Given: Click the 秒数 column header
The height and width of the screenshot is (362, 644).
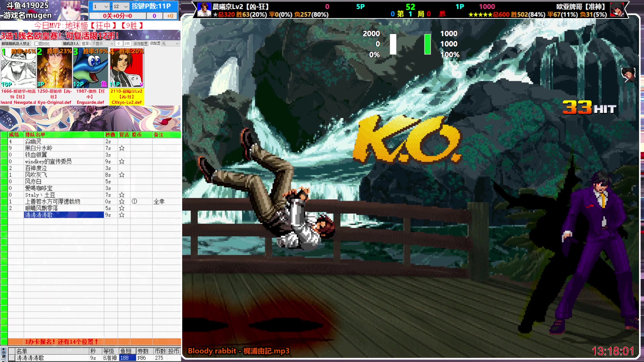Looking at the screenshot, I should tap(111, 135).
